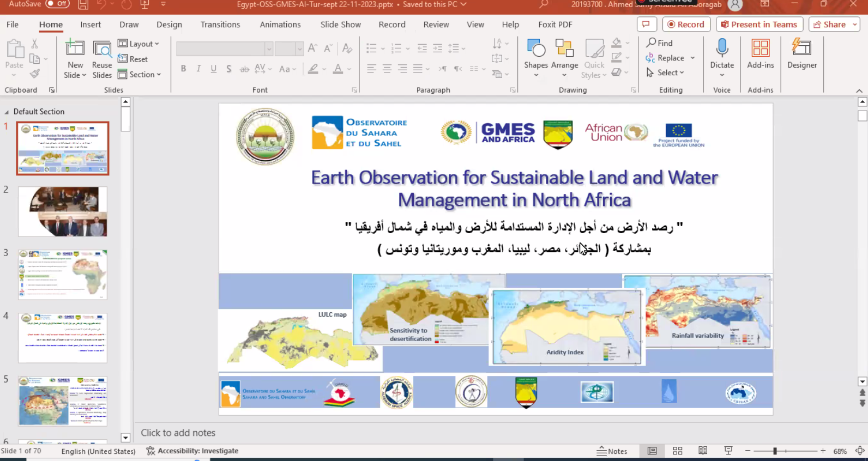Click the Comments icon
The image size is (868, 461).
(x=646, y=25)
